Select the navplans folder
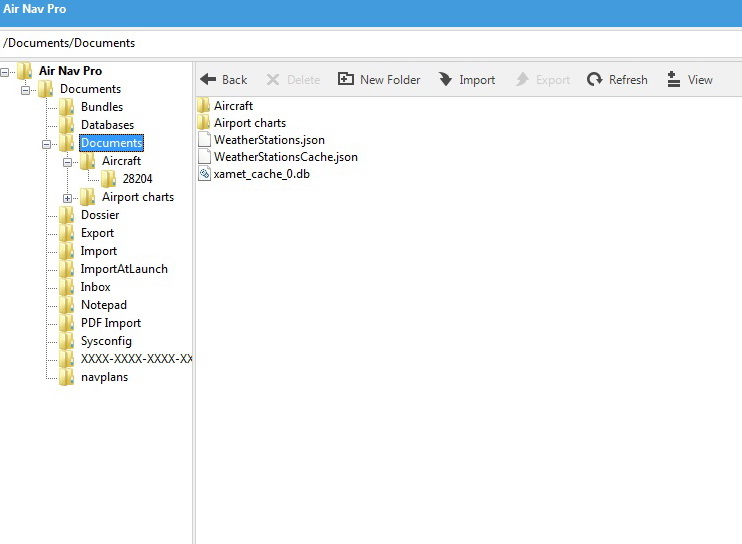 click(x=104, y=377)
